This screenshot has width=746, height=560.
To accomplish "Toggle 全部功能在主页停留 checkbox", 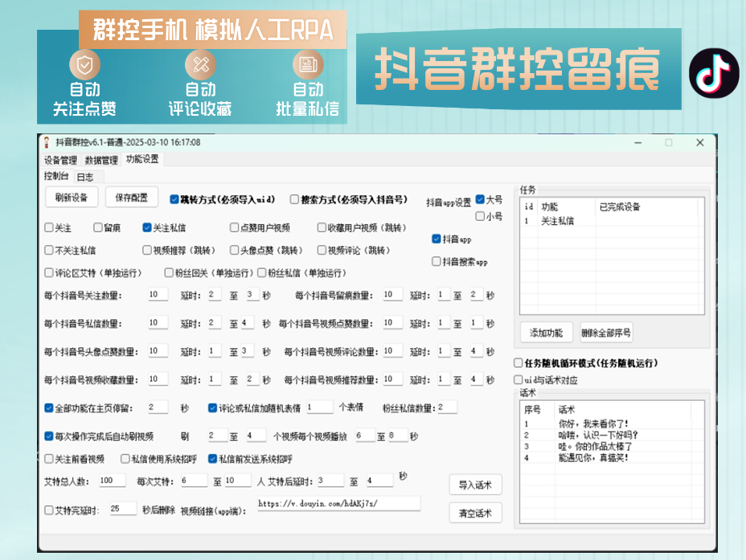I will tap(48, 408).
